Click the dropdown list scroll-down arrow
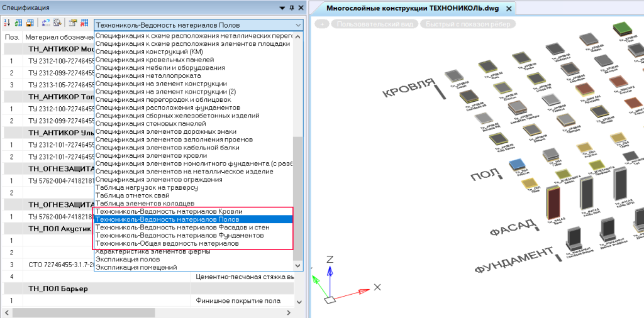 [298, 266]
